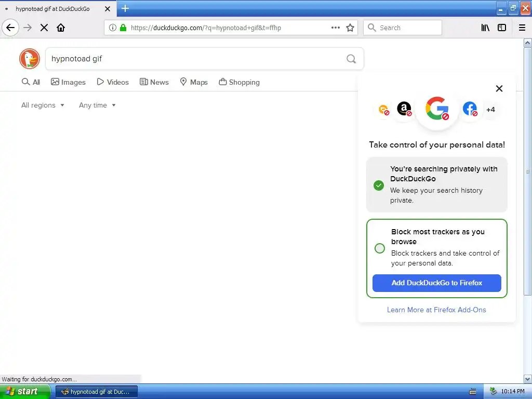Open the Windows Start button
532x399 pixels.
coord(25,392)
